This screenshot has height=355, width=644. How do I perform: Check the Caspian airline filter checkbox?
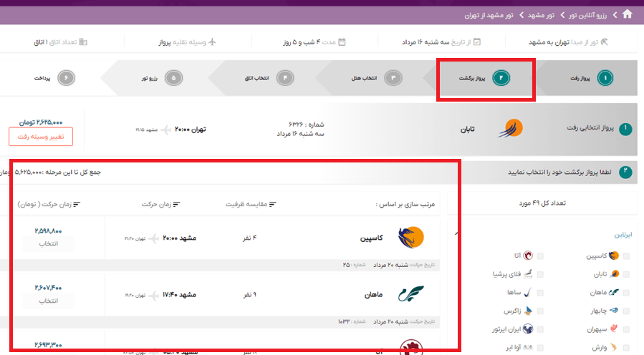point(626,256)
